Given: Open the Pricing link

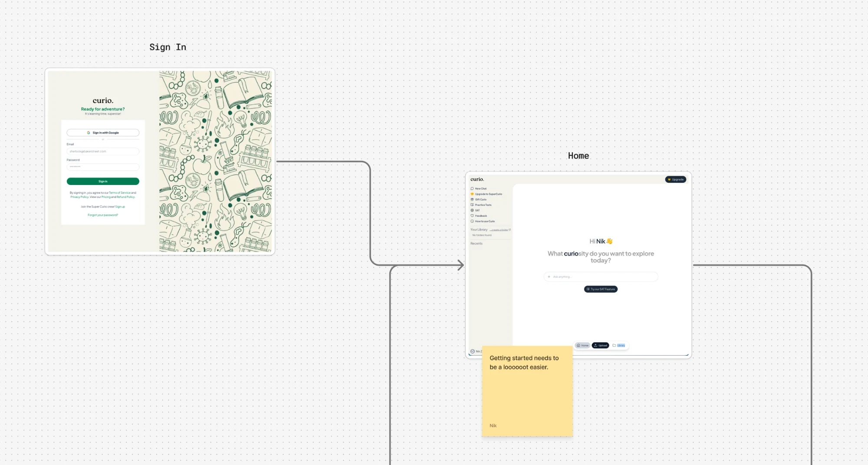Looking at the screenshot, I should (106, 197).
